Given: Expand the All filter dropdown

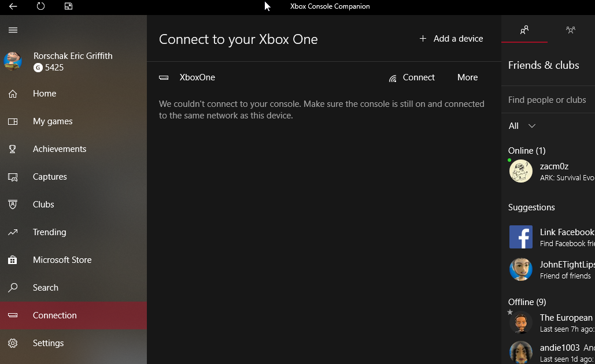Looking at the screenshot, I should (x=522, y=126).
